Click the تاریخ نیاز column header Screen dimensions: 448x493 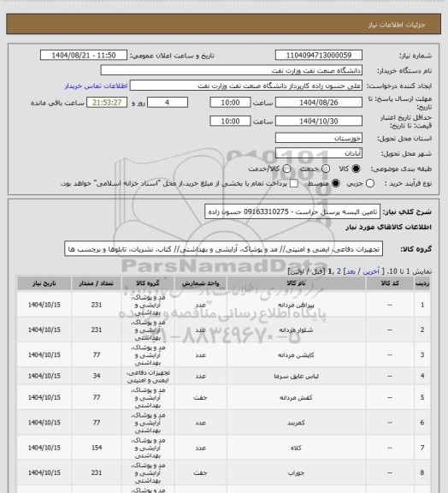pos(44,283)
